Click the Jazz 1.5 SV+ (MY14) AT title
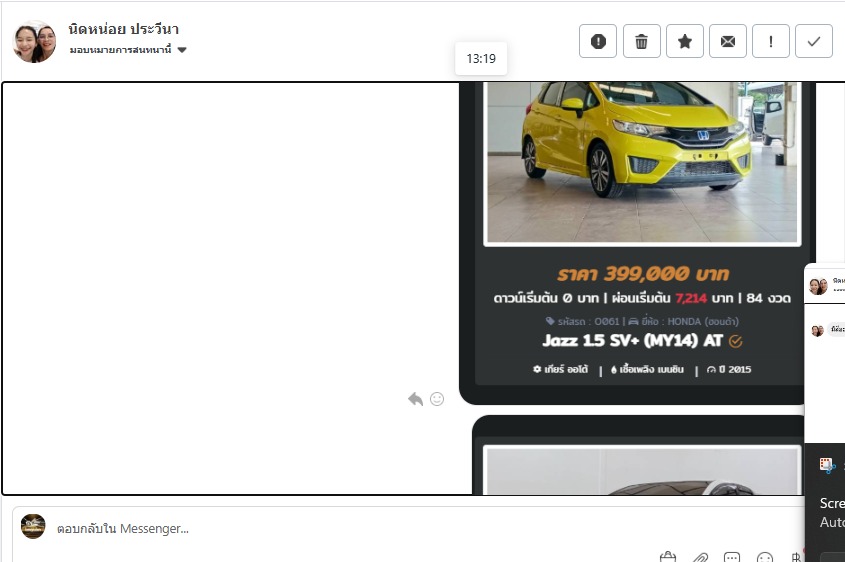Image resolution: width=845 pixels, height=562 pixels. pos(633,341)
